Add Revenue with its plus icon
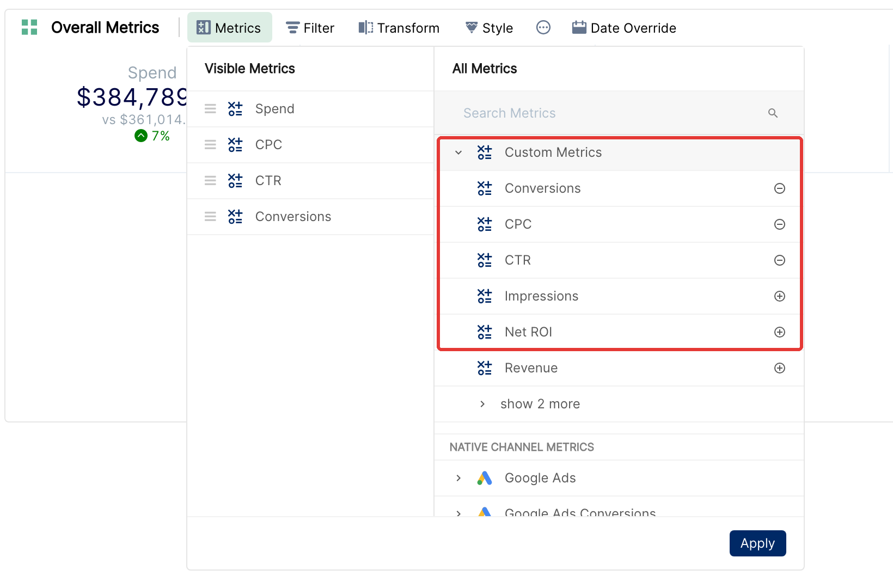The height and width of the screenshot is (588, 893). (780, 368)
